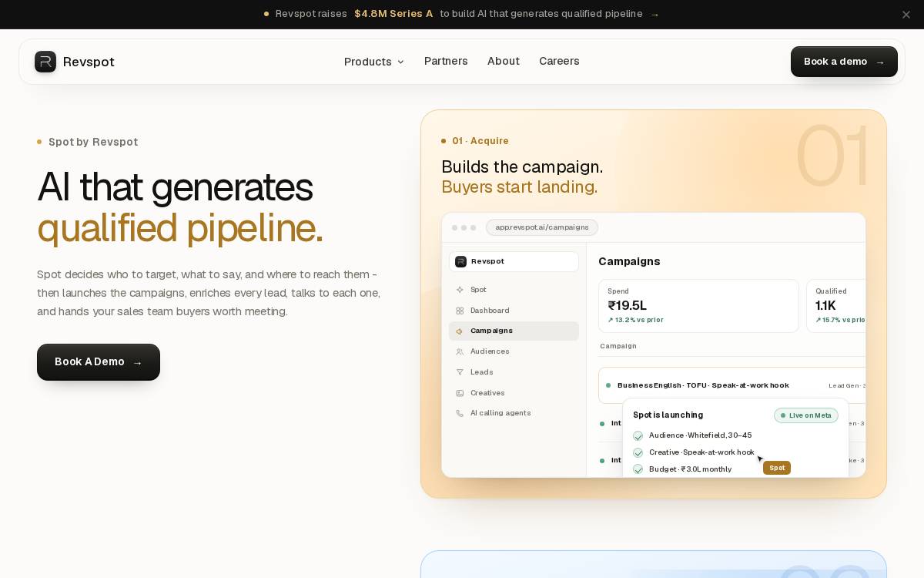
Task: Click the chevron next to Products
Action: click(400, 62)
